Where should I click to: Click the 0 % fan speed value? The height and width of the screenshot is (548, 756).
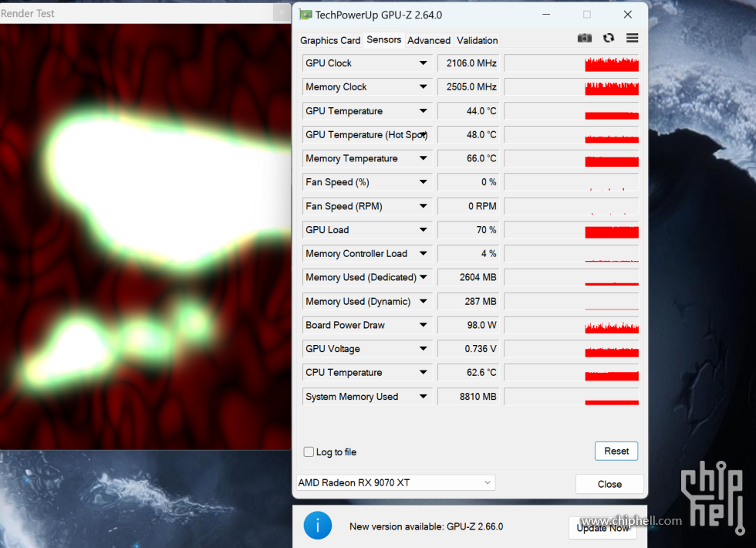coord(469,182)
